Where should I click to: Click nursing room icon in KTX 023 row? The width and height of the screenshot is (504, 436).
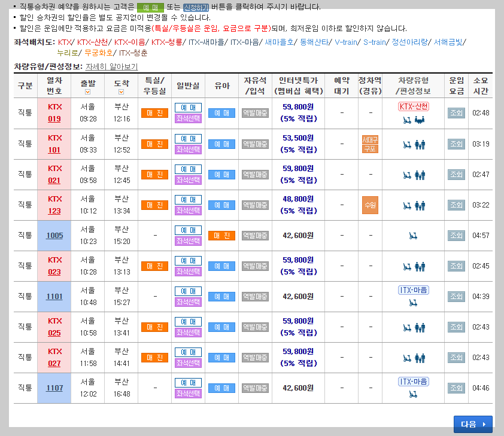pos(420,267)
